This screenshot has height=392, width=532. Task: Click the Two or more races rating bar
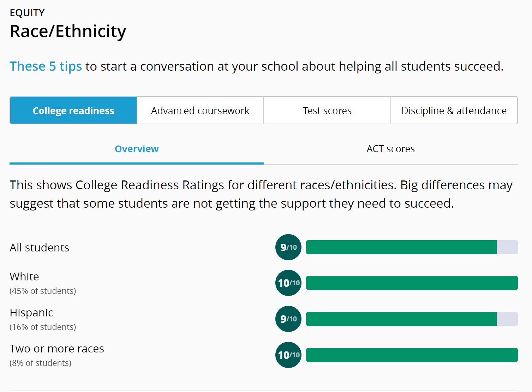412,355
